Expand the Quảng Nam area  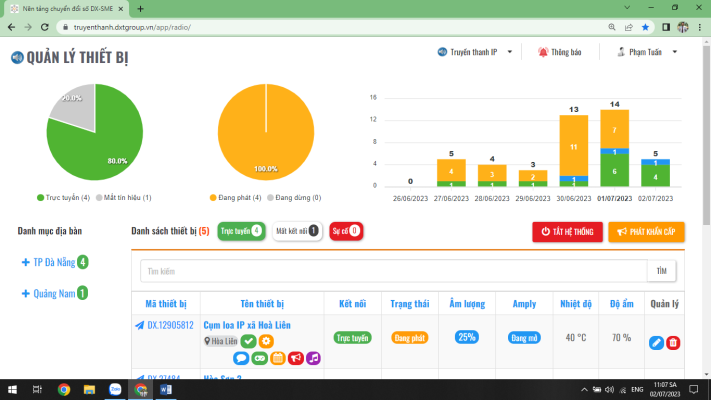(x=53, y=293)
